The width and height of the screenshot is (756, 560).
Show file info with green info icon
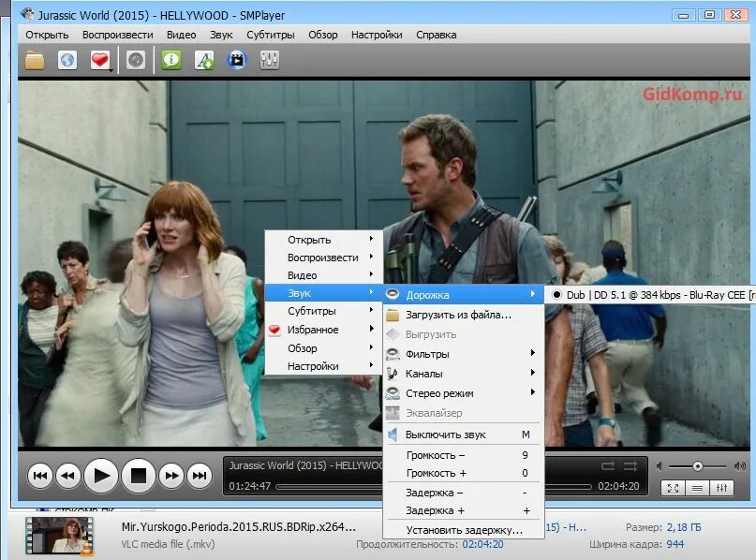coord(171,60)
